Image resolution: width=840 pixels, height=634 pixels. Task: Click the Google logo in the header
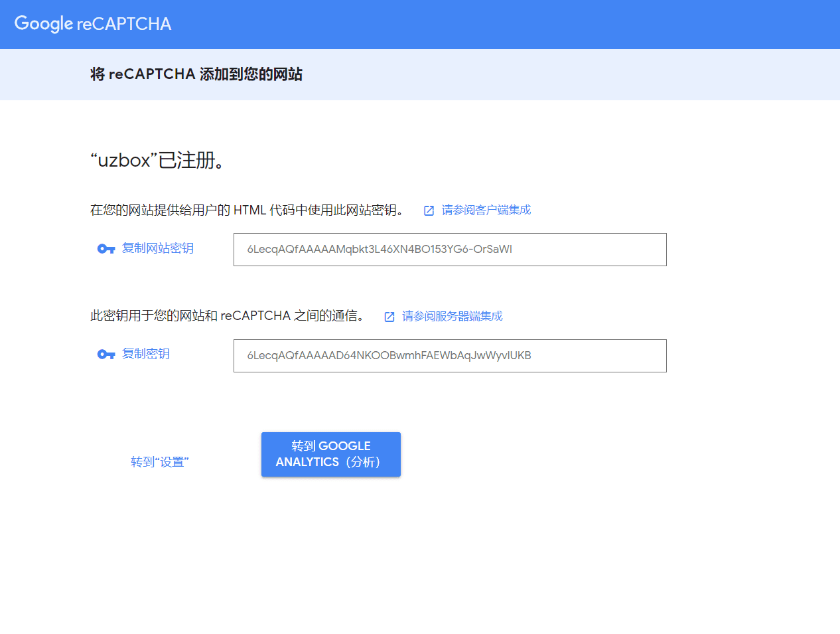(42, 24)
